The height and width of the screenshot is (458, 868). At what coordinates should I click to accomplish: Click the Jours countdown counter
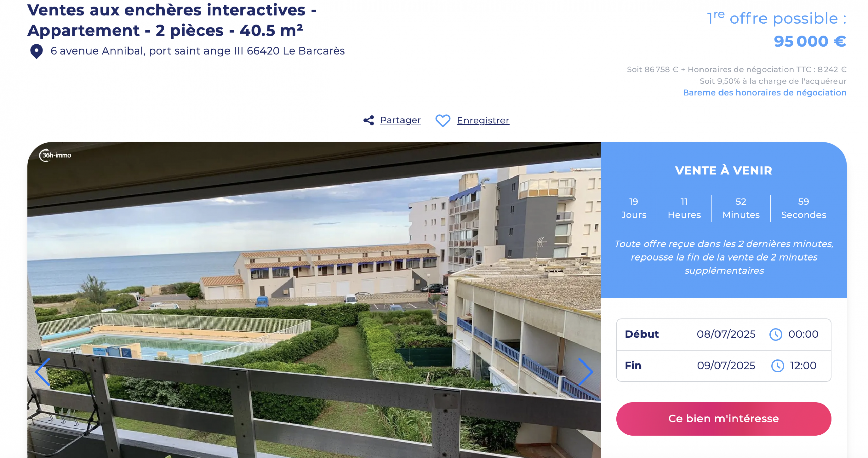(x=633, y=208)
